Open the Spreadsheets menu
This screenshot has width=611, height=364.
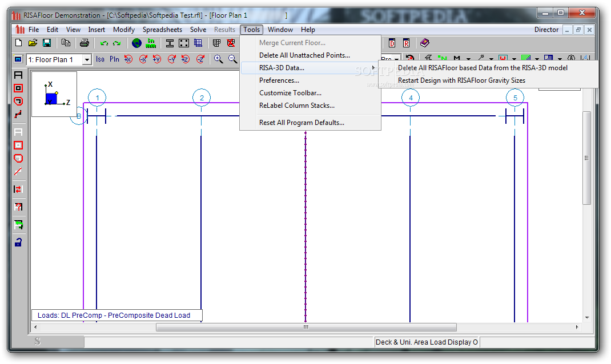[162, 30]
